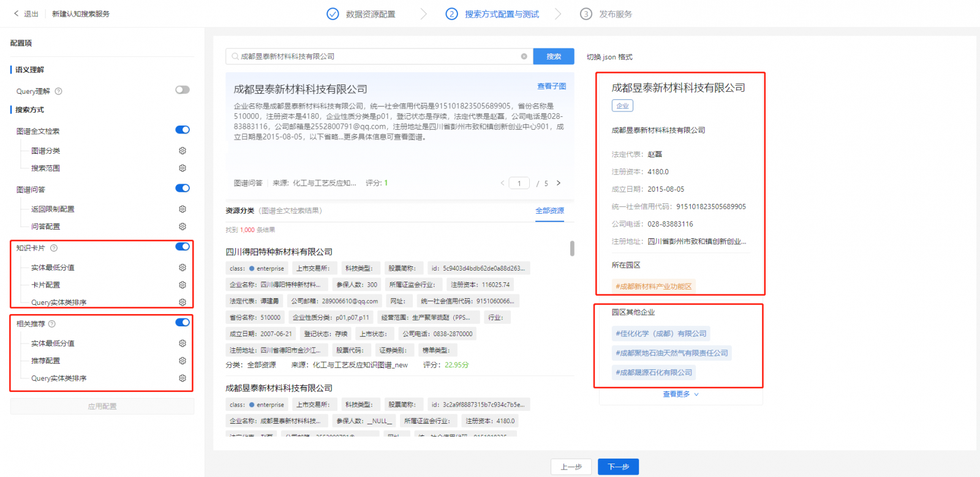Viewport: 980px width, 477px height.
Task: Click the back arrow 退出
Action: point(16,13)
